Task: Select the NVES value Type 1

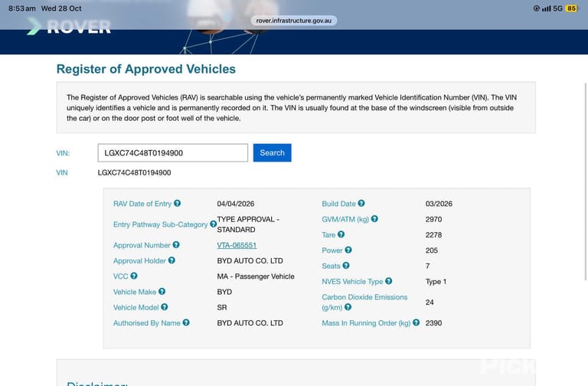Action: point(436,282)
